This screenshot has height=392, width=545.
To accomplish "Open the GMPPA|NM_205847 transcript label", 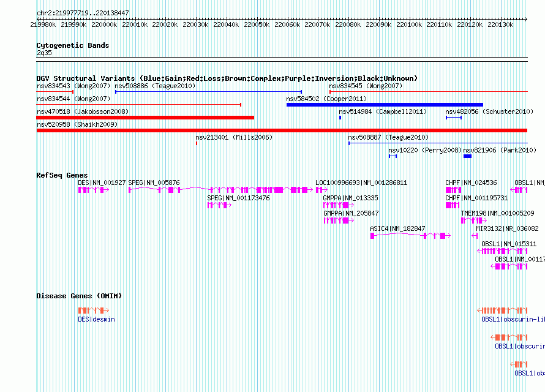I will 351,213.
